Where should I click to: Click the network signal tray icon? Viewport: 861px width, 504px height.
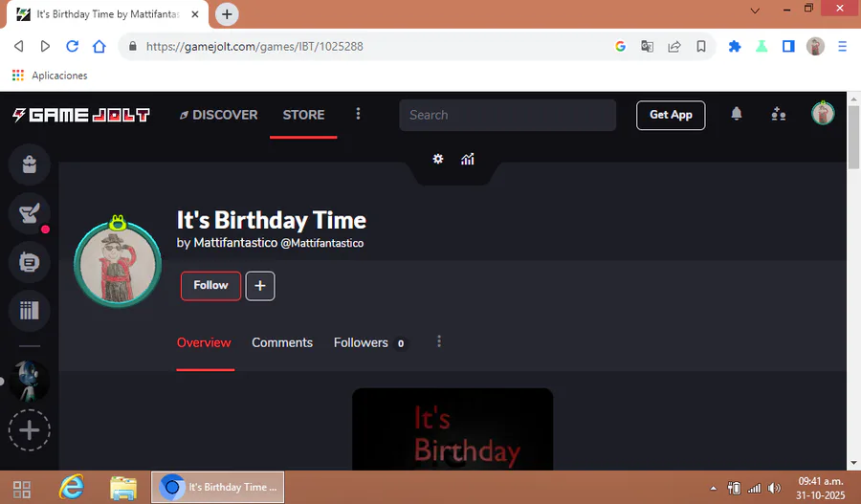tap(755, 488)
